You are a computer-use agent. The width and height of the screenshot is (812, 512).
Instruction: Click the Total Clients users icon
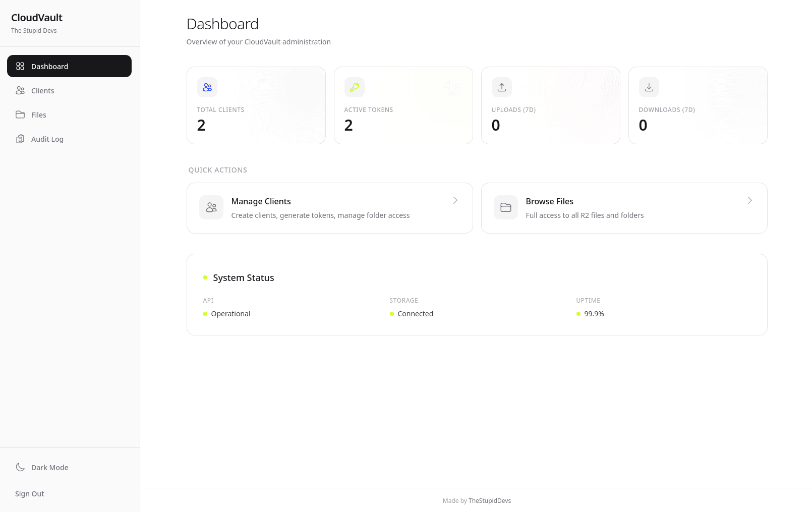click(x=207, y=87)
